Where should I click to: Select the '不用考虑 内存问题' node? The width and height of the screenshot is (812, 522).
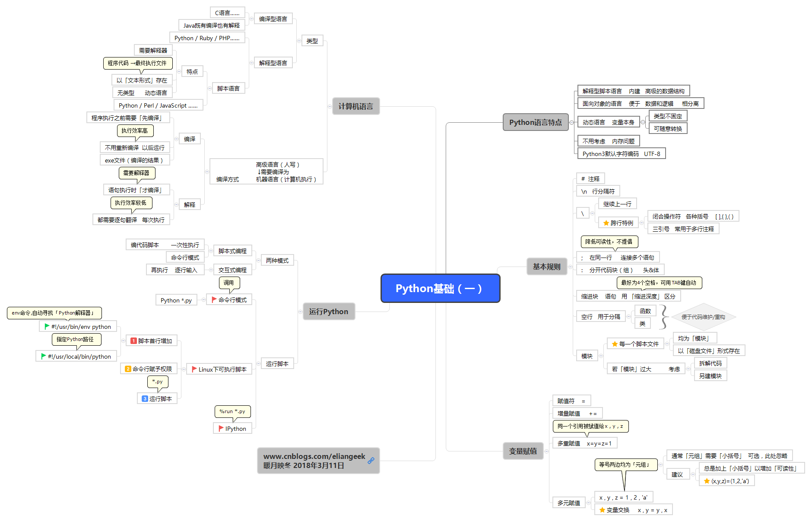(609, 141)
